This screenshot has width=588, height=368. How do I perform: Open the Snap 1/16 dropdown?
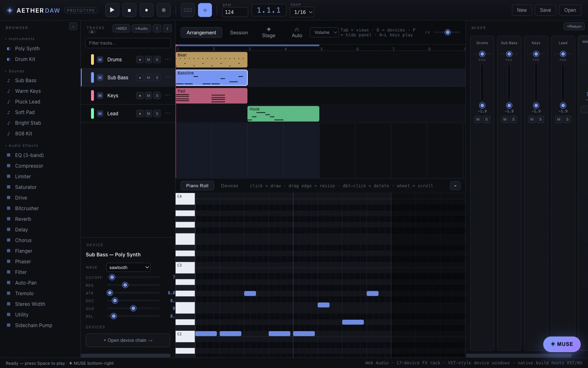302,12
